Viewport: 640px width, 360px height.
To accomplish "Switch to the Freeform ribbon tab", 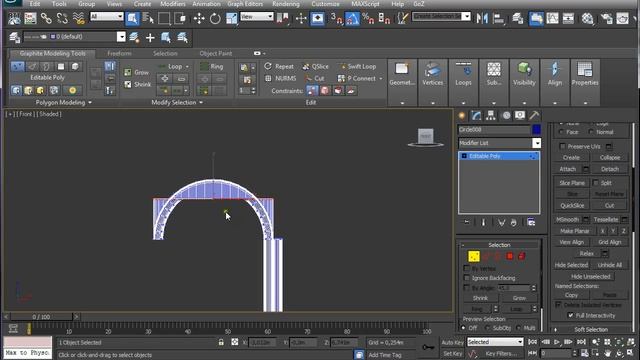I will click(x=119, y=53).
